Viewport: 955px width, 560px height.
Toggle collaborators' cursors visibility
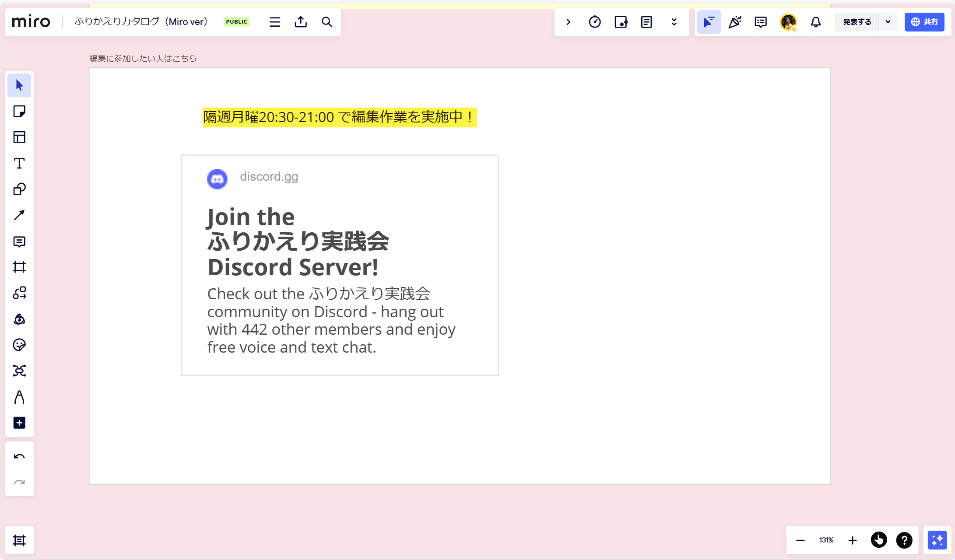[709, 22]
